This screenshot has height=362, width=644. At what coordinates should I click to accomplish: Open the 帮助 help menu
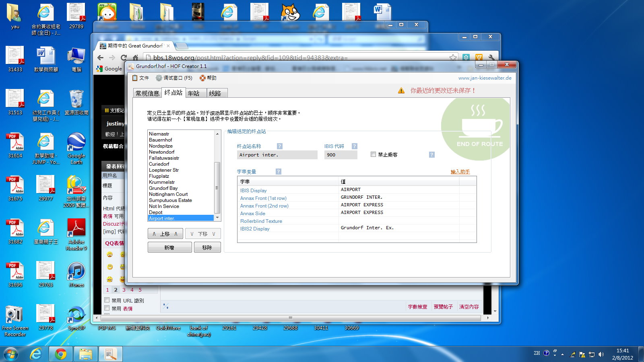point(208,78)
